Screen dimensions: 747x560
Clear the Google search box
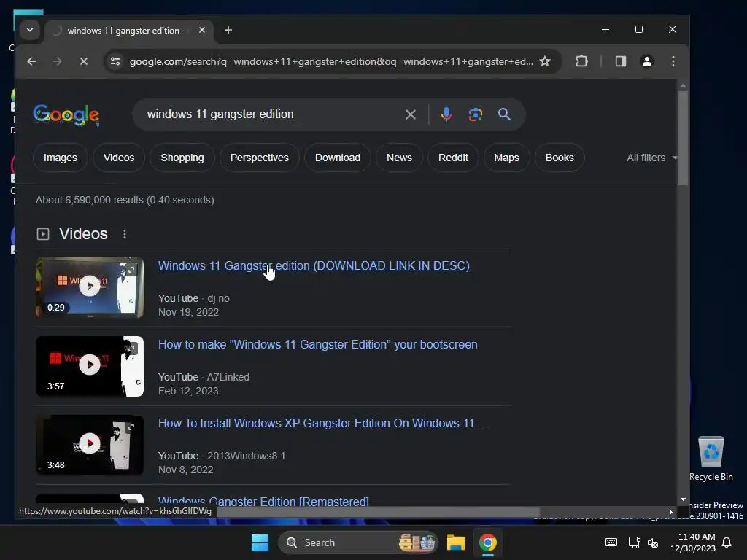pyautogui.click(x=410, y=114)
